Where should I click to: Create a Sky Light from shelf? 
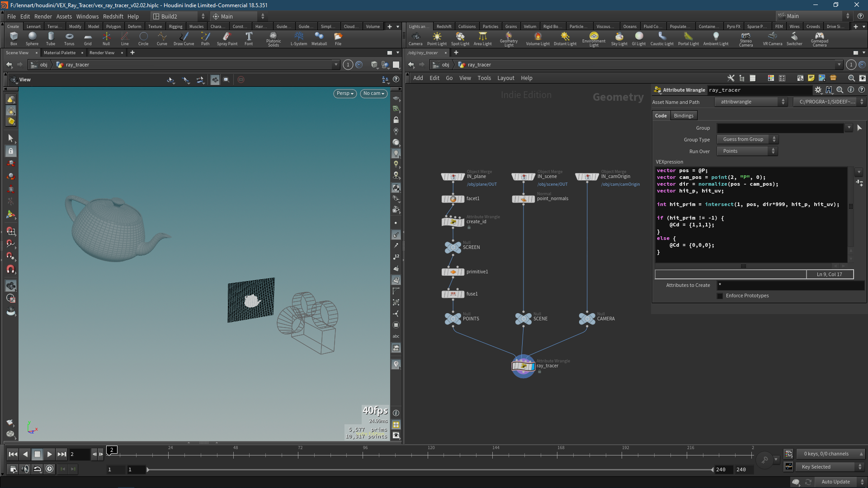pos(619,38)
